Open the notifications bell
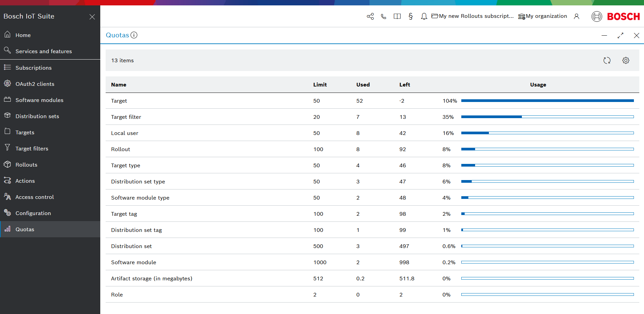Image resolution: width=644 pixels, height=314 pixels. (x=424, y=16)
